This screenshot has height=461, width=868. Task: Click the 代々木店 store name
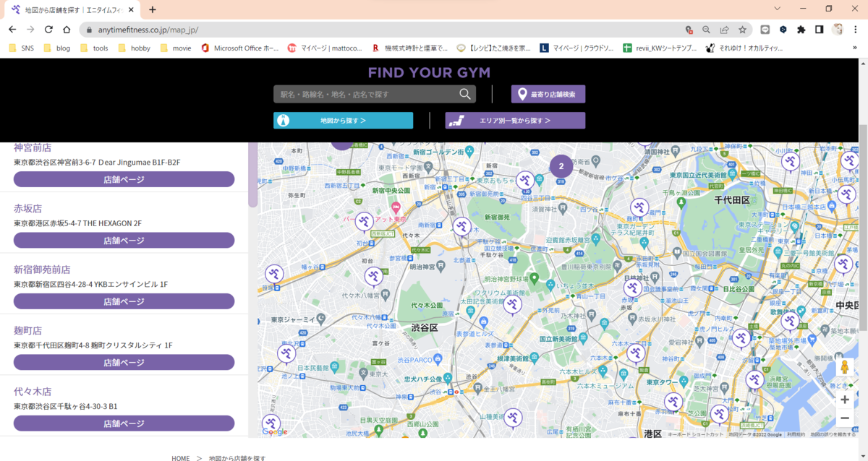tap(33, 391)
